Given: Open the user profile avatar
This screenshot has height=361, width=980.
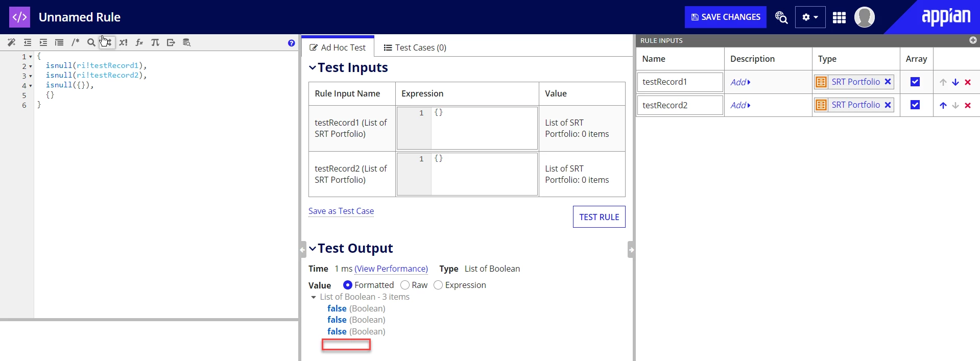Looking at the screenshot, I should [x=865, y=17].
